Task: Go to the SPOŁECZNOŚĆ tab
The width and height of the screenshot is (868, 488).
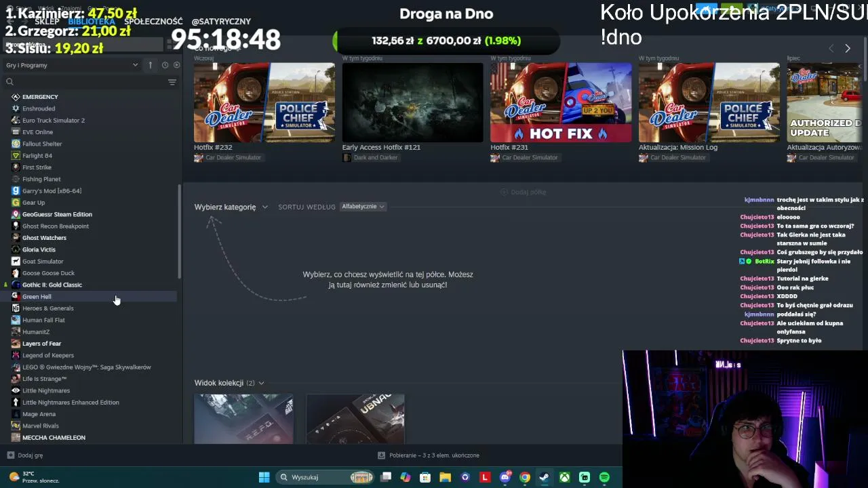Action: point(153,22)
